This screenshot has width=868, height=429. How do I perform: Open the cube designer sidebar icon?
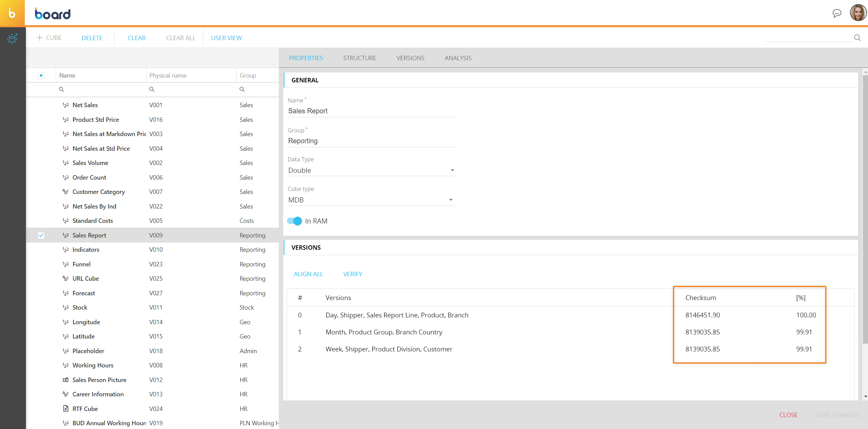click(x=12, y=38)
